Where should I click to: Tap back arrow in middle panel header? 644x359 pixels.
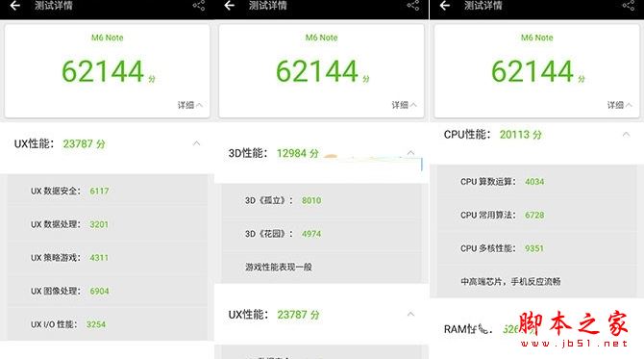pos(230,6)
